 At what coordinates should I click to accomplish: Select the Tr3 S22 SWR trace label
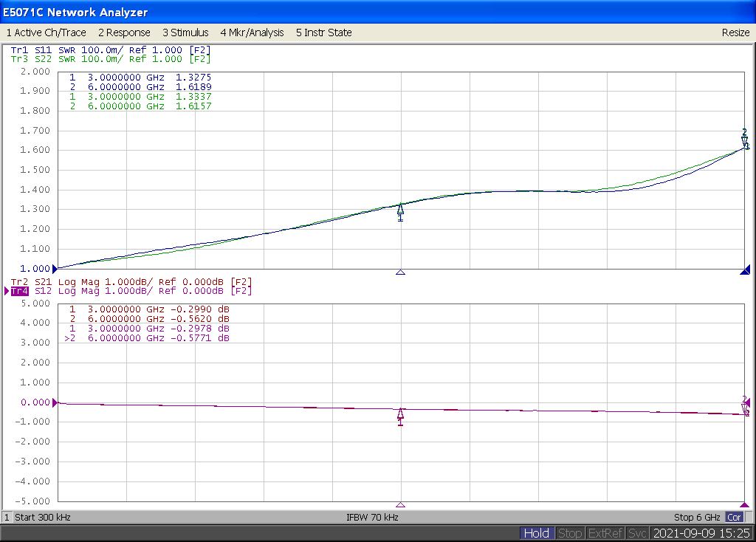pos(111,59)
